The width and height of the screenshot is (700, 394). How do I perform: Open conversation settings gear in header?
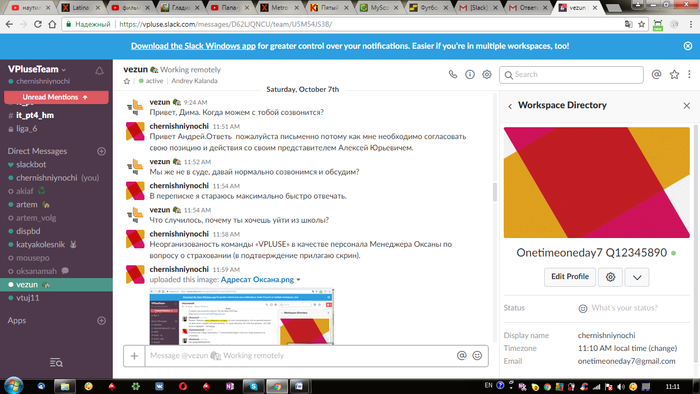[487, 75]
